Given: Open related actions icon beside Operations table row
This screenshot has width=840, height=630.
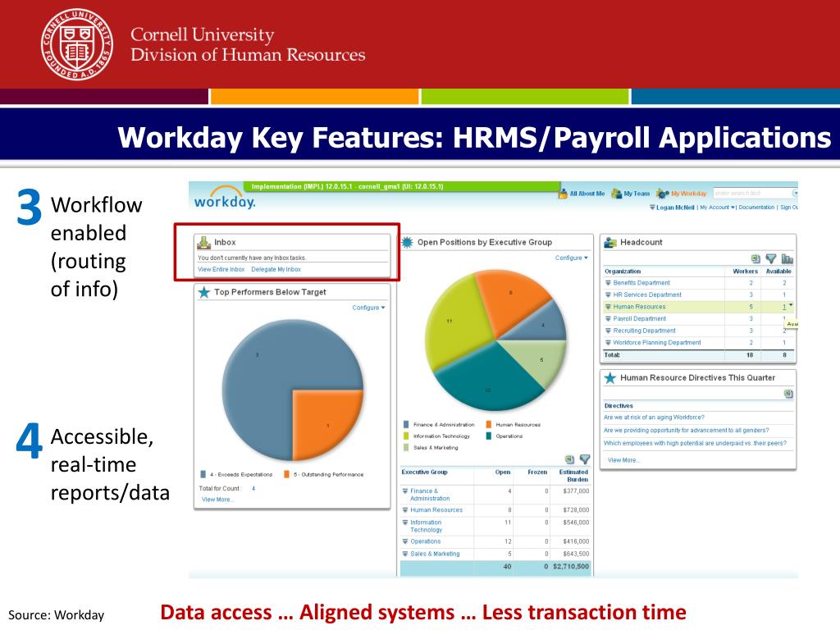Looking at the screenshot, I should pyautogui.click(x=405, y=541).
